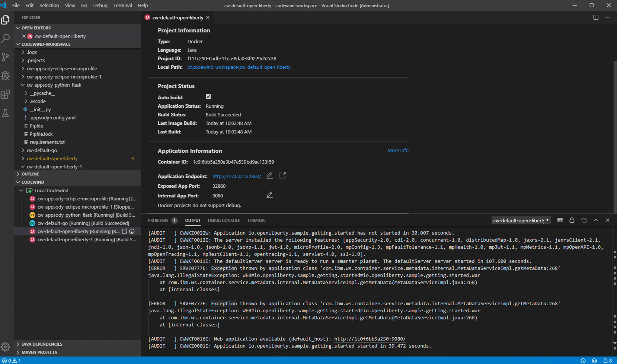Open cw-default-open-liberty app from Codewind tree
This screenshot has width=617, height=364.
[125, 231]
